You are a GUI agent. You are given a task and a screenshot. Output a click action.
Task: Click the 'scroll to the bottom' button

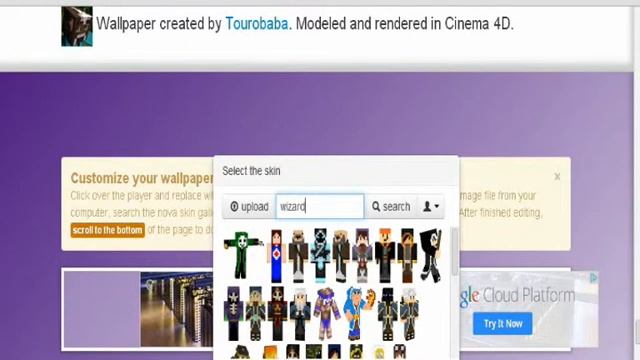107,230
